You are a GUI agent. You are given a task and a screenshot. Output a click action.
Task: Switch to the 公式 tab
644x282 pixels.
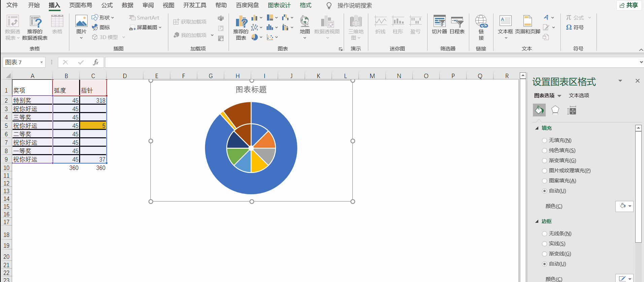pos(107,5)
